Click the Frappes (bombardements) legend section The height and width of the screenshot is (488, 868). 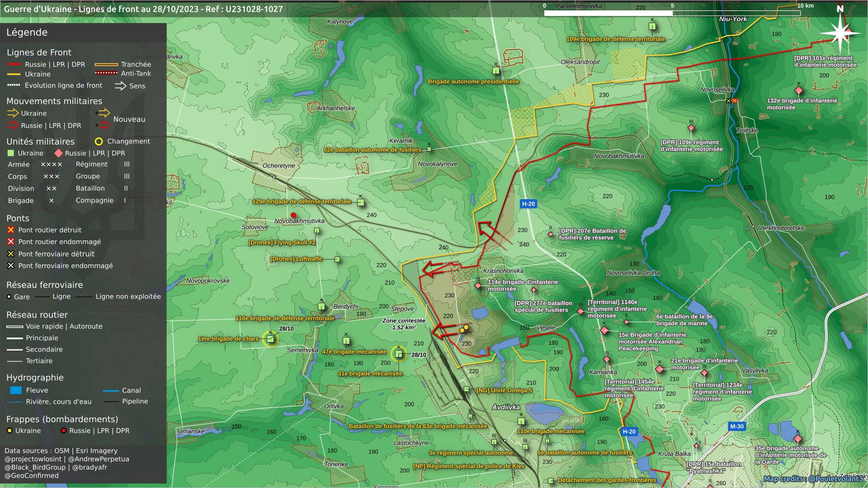(62, 419)
